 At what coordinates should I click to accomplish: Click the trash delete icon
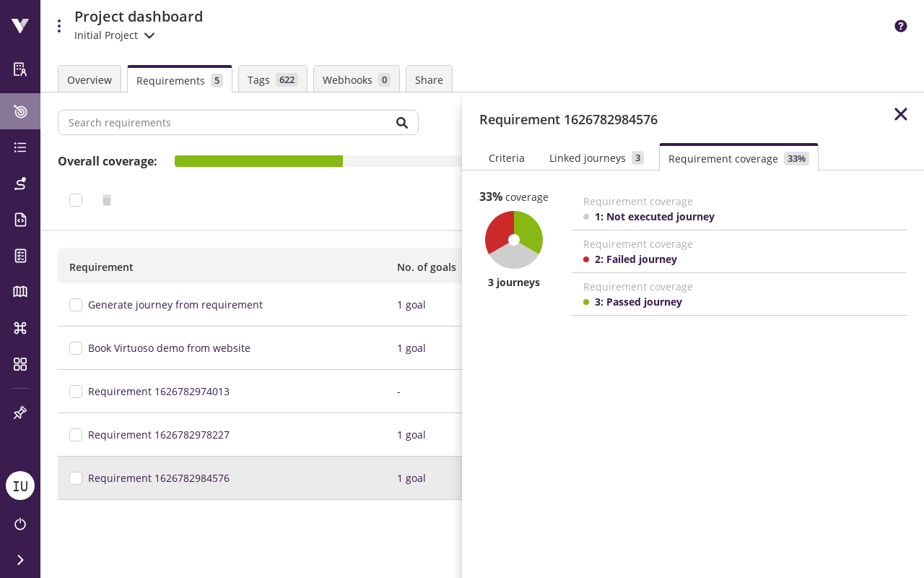coord(107,200)
